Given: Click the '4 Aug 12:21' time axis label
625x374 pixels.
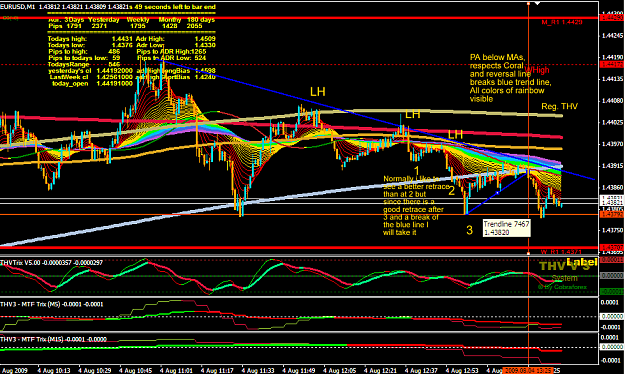Looking at the screenshot, I should click(x=381, y=370).
